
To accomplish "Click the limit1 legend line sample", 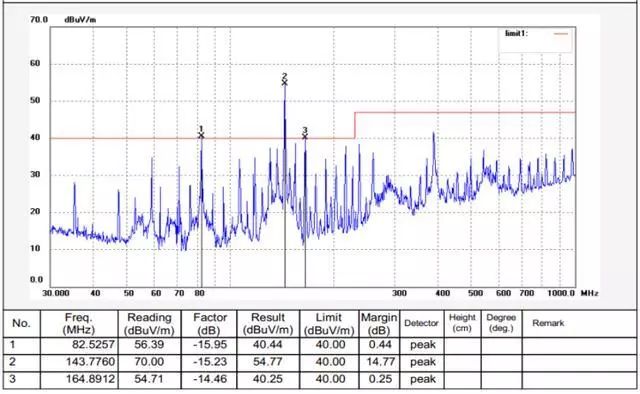I will (561, 34).
